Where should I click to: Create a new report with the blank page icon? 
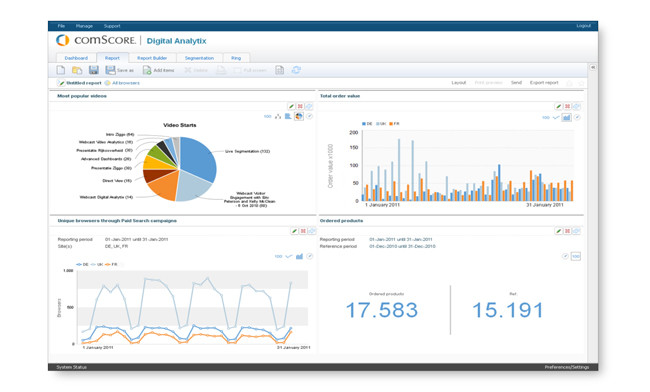tap(61, 70)
